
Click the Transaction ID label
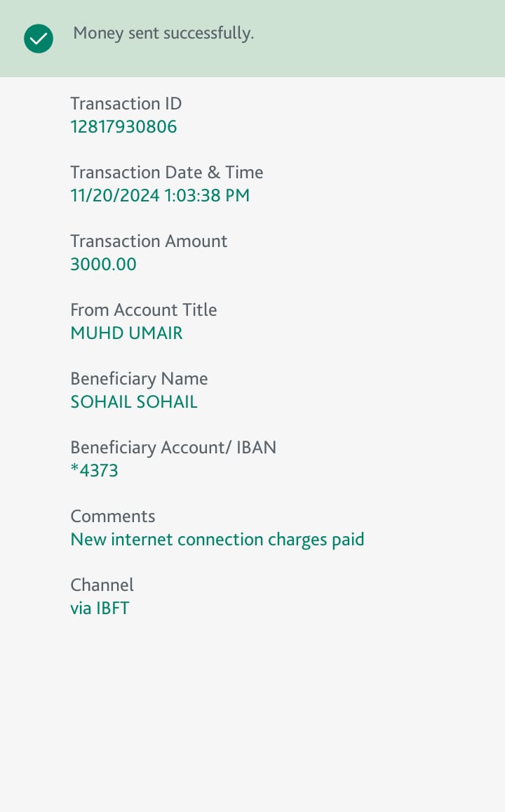click(126, 104)
